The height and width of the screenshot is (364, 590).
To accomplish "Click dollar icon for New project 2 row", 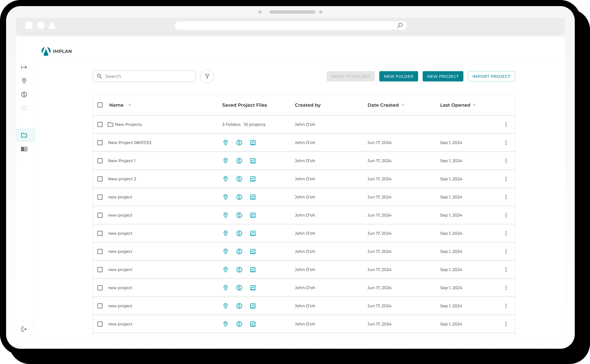I will [x=239, y=179].
